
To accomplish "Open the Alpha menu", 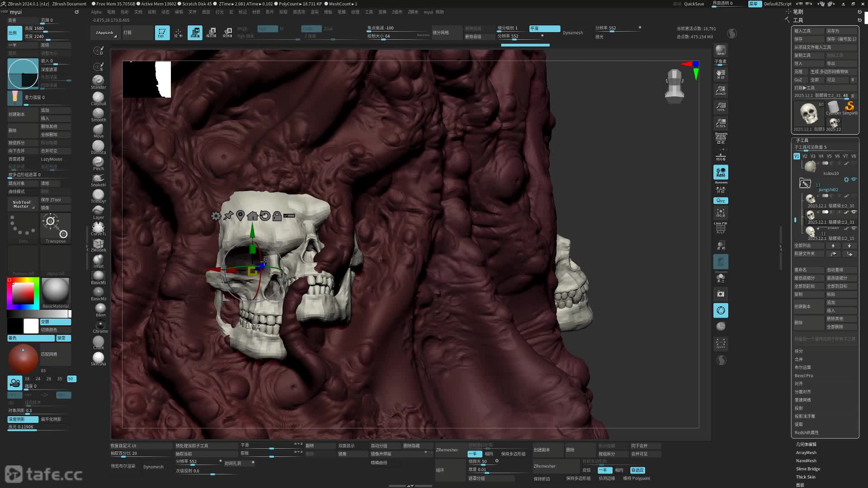I will coord(96,12).
